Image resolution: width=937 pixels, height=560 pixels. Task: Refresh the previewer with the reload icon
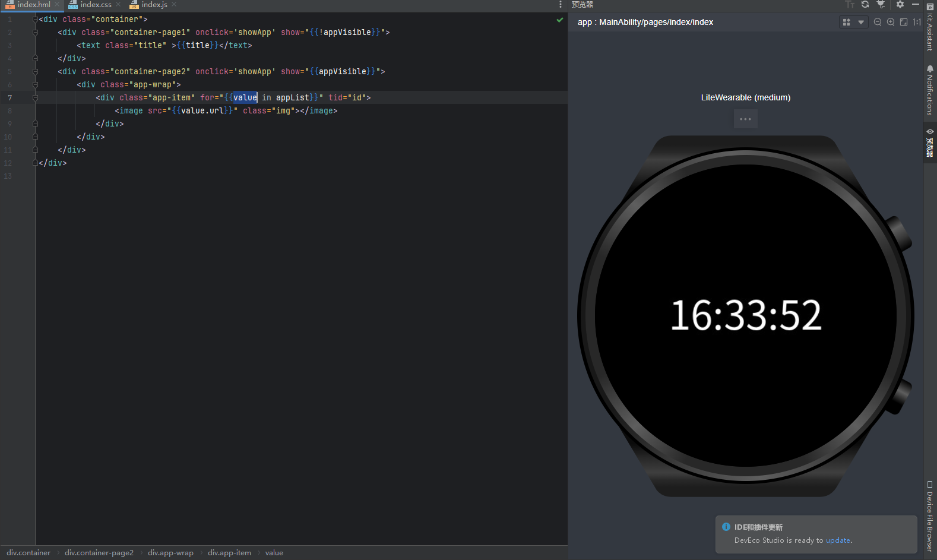click(x=865, y=4)
